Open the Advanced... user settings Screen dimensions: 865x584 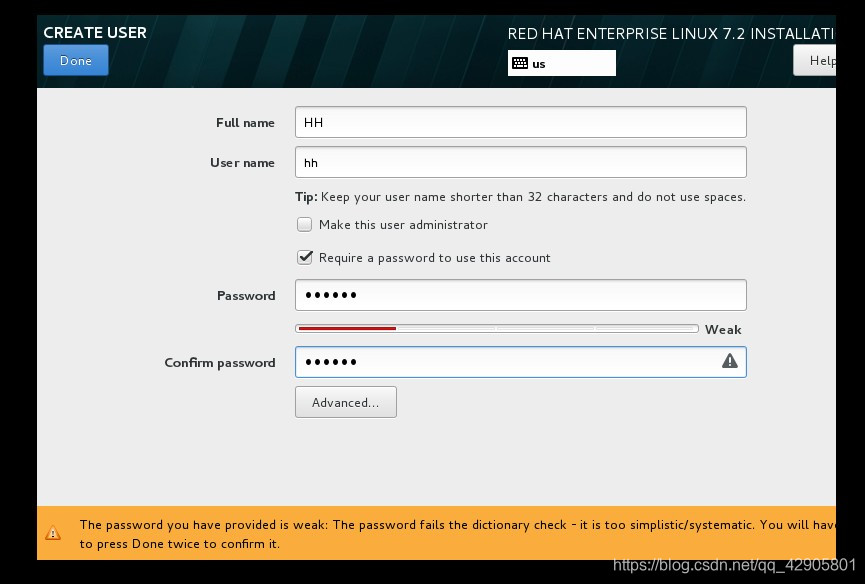point(346,402)
